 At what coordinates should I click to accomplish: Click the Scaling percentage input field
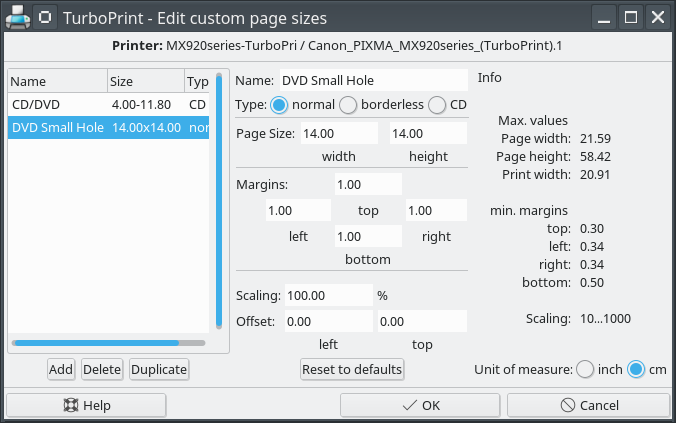(x=327, y=296)
